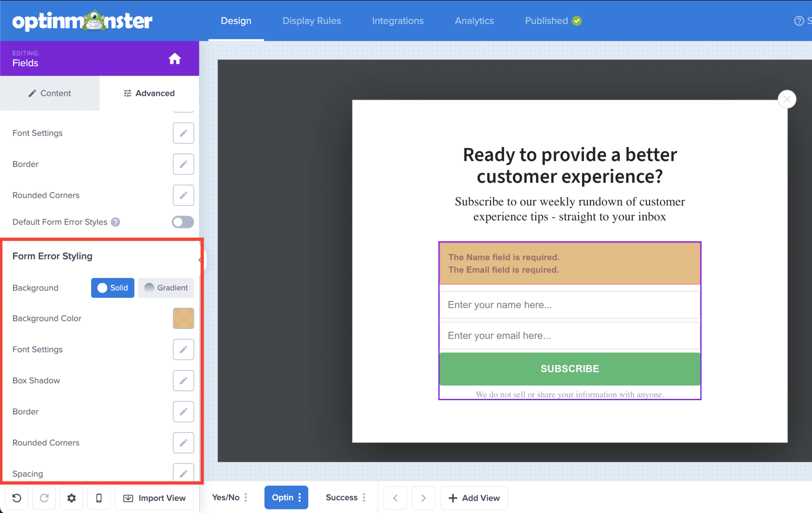
Task: Select Solid background for form errors
Action: [113, 288]
